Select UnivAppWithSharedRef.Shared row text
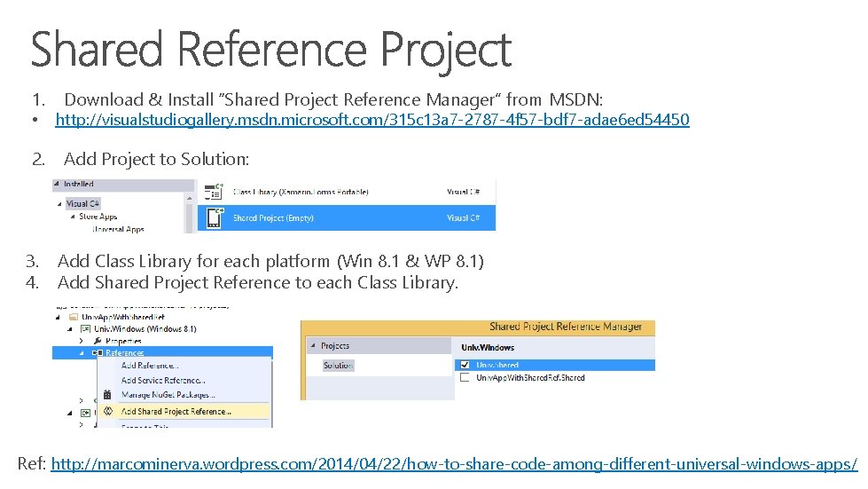The width and height of the screenshot is (868, 489). tap(530, 378)
